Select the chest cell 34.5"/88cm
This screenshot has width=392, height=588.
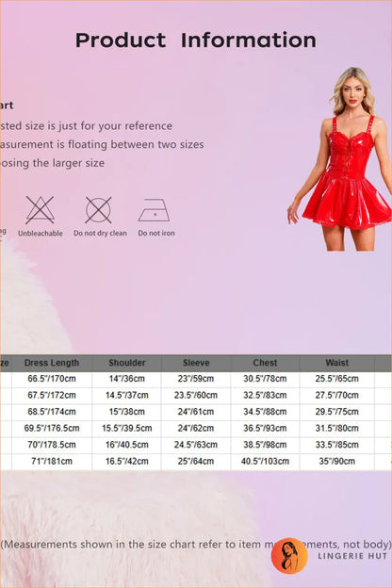[265, 412]
